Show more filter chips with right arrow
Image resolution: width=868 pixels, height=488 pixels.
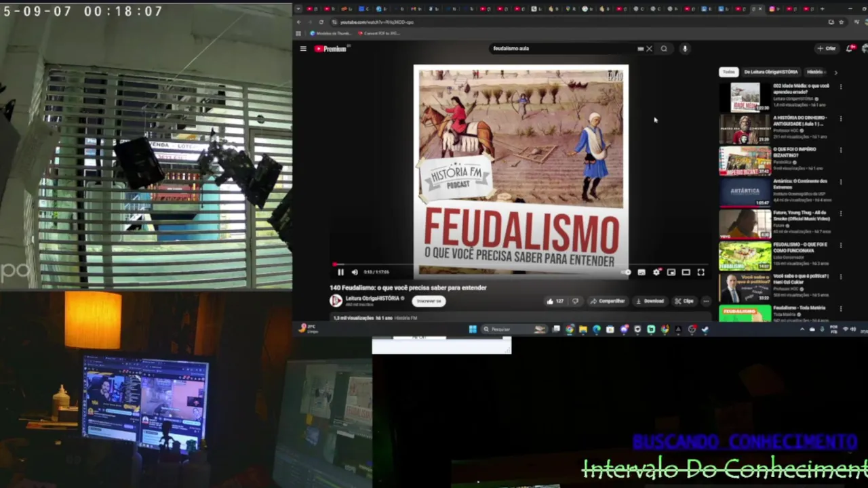(835, 72)
